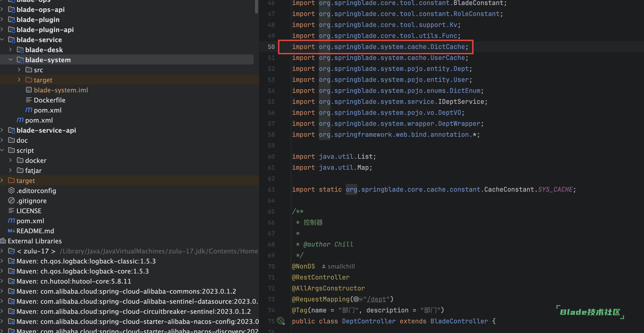
Task: Click the Dockerfile text file icon
Action: click(x=29, y=100)
